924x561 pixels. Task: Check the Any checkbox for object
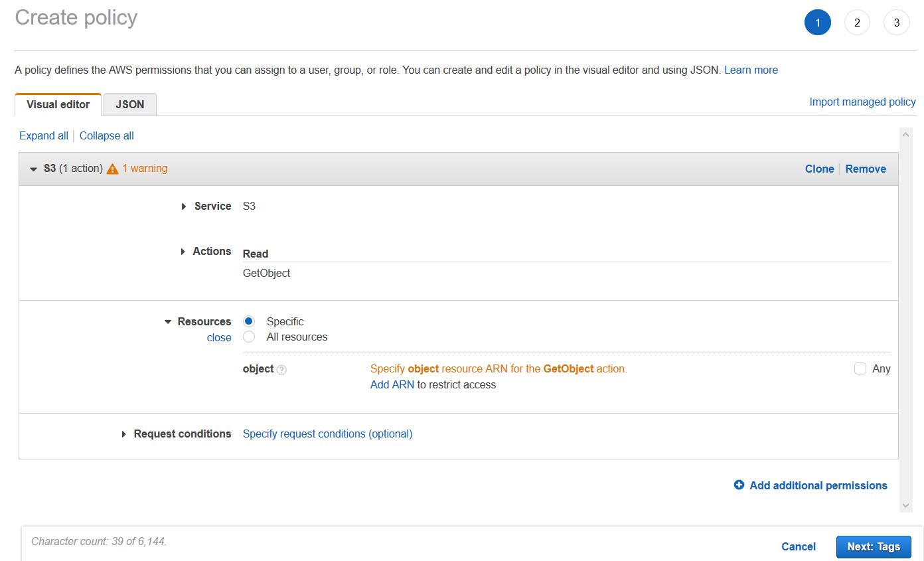point(860,368)
